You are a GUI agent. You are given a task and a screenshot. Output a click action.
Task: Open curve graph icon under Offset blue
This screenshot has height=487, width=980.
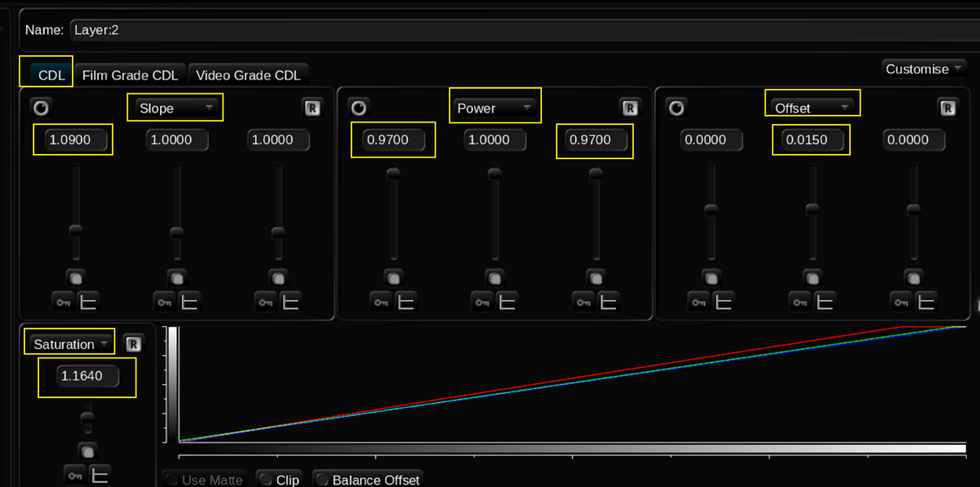click(926, 302)
